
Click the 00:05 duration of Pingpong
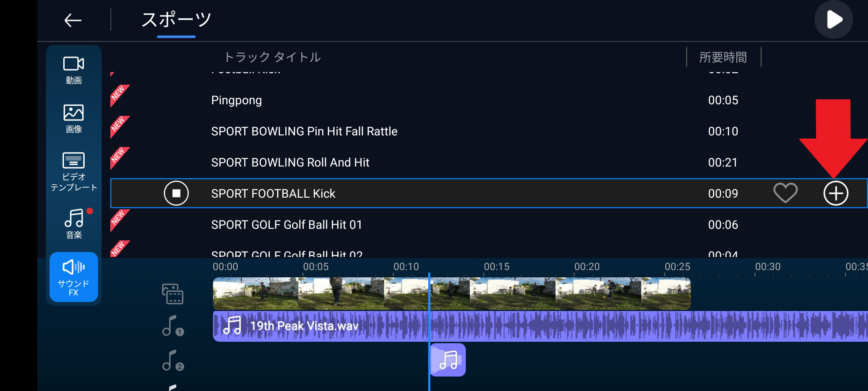723,100
